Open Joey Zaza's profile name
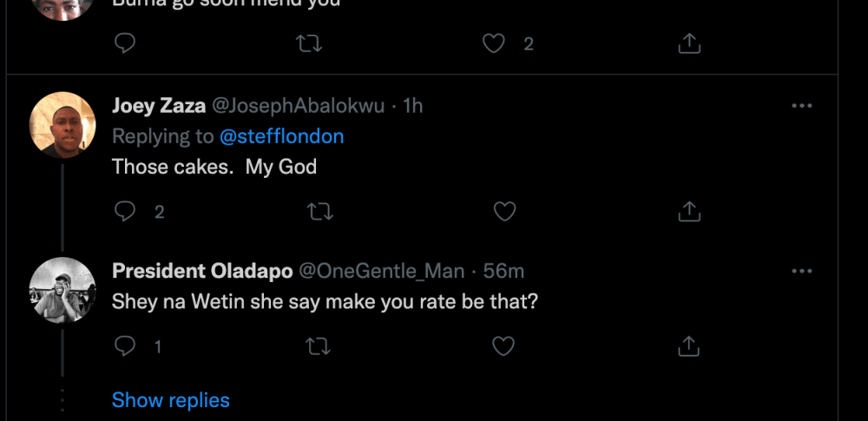 [x=159, y=106]
